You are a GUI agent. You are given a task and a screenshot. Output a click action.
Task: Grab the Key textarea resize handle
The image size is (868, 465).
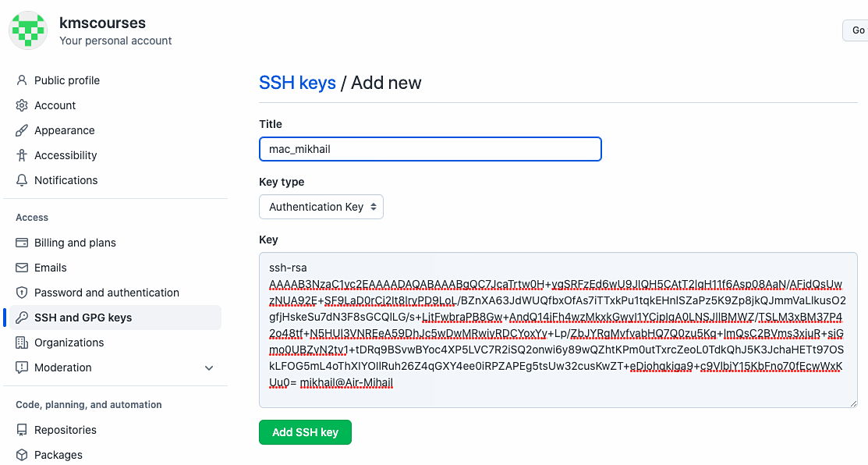click(x=853, y=403)
